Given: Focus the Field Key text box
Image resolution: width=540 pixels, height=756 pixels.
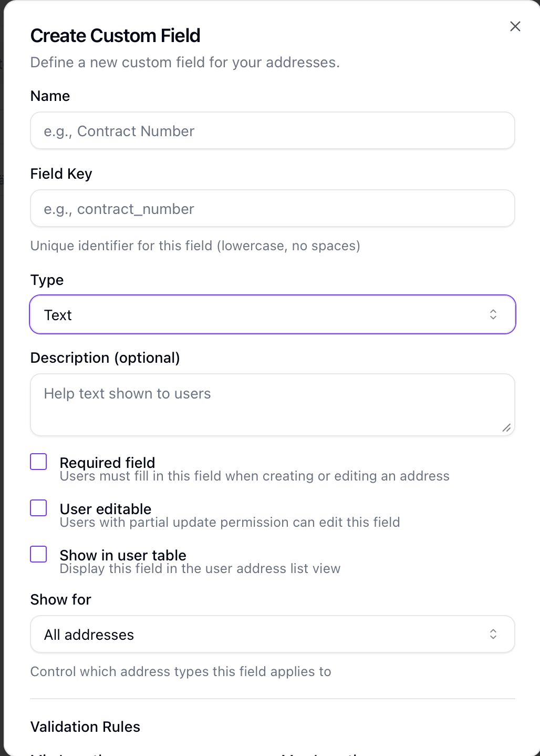Looking at the screenshot, I should (272, 209).
